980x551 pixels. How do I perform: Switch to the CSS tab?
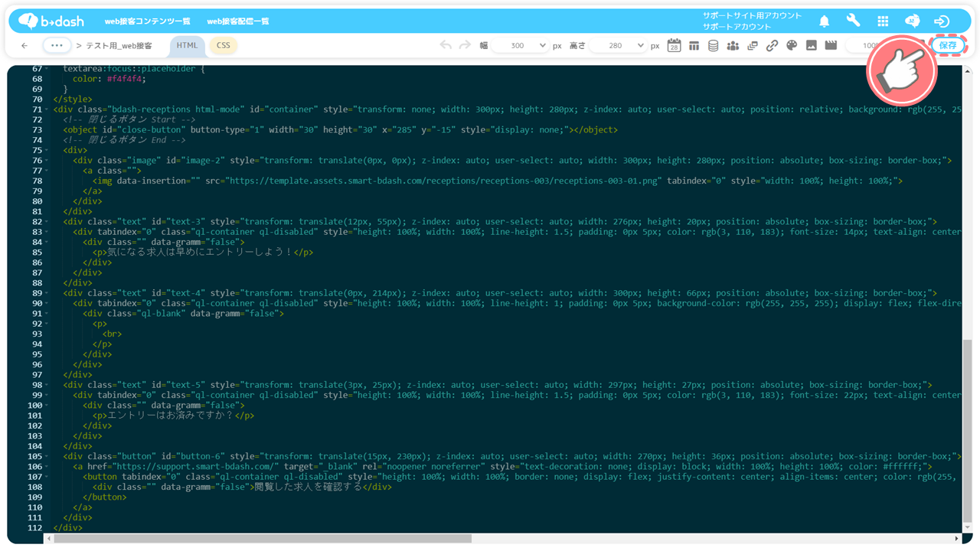click(223, 46)
